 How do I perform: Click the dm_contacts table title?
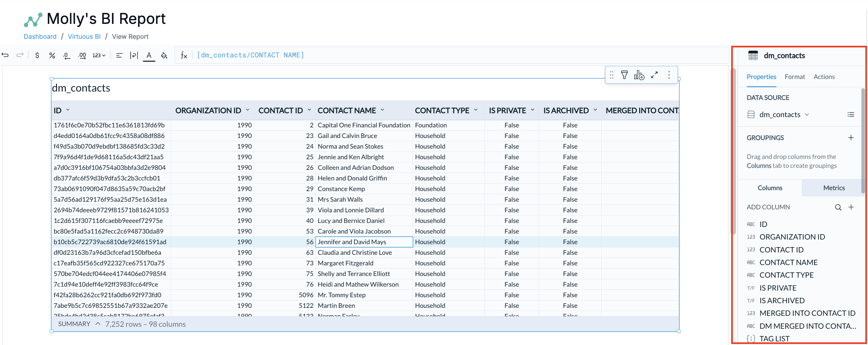click(x=81, y=88)
